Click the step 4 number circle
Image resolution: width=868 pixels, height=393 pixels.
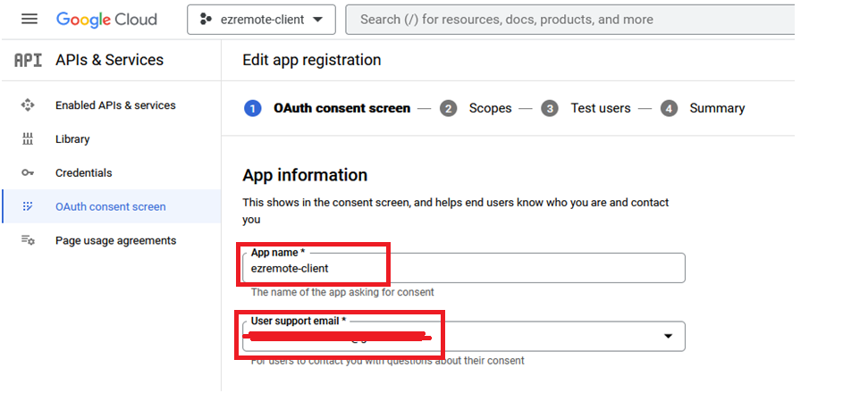pos(670,108)
